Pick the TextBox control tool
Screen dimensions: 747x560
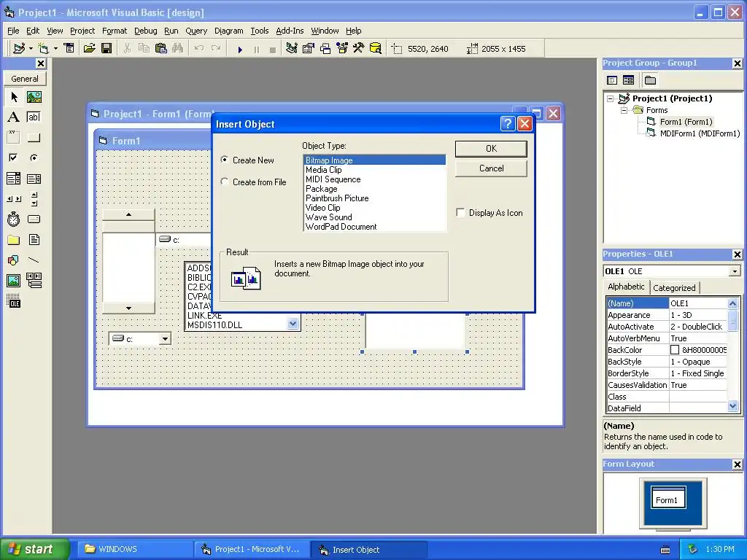coord(34,117)
